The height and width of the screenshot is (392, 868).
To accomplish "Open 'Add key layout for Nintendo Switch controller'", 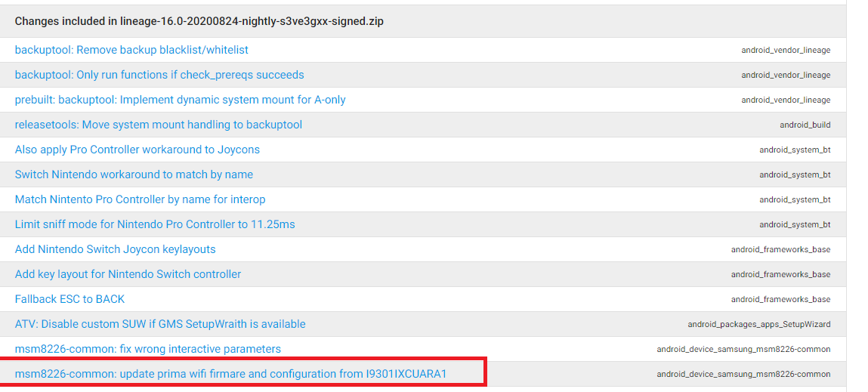I will click(x=128, y=274).
